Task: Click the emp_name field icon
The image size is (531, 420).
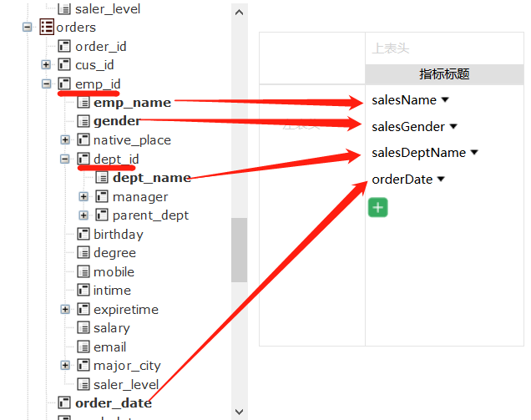Action: pos(83,102)
